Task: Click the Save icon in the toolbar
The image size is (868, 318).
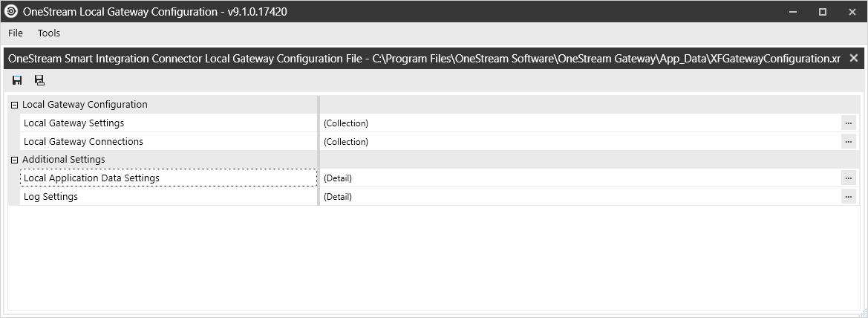Action: [17, 80]
